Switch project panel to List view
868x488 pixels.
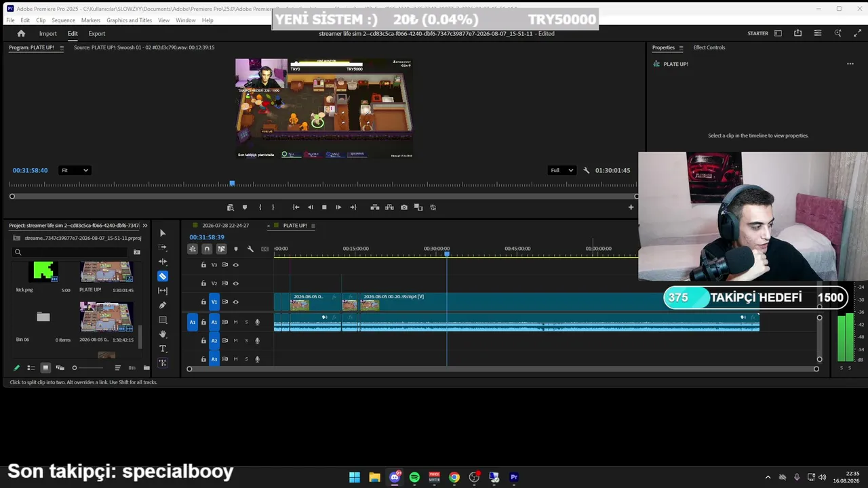[x=31, y=368]
